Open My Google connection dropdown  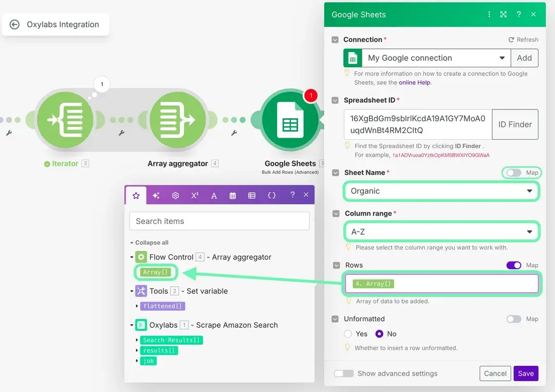pos(436,58)
